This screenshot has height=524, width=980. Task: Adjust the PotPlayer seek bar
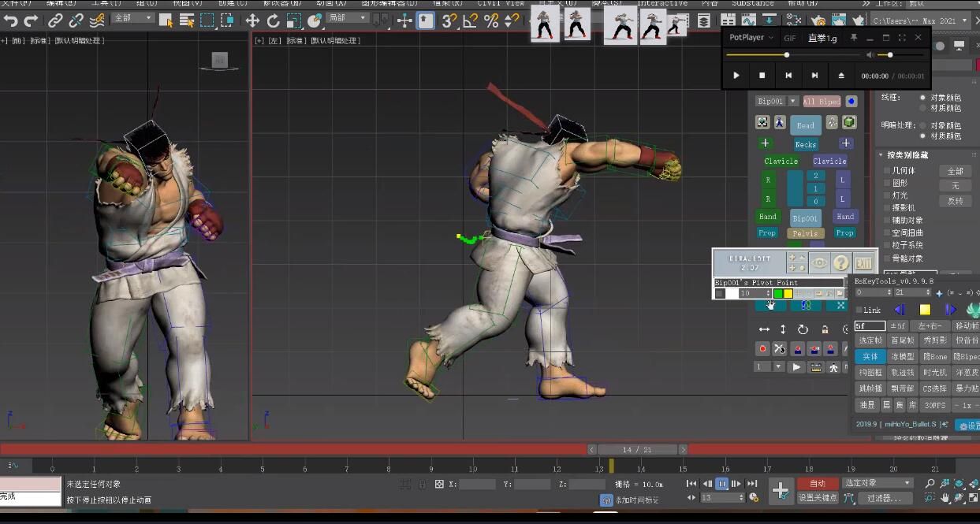(792, 55)
